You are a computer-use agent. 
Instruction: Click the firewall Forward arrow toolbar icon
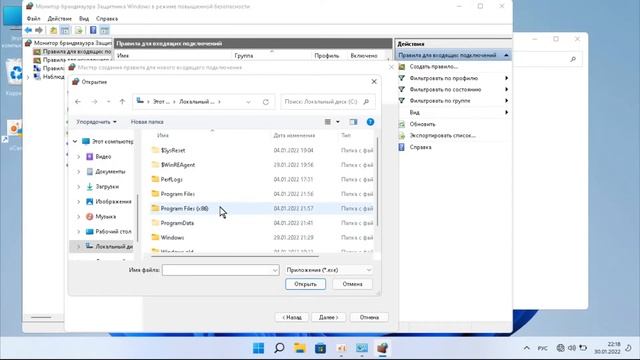(x=39, y=30)
